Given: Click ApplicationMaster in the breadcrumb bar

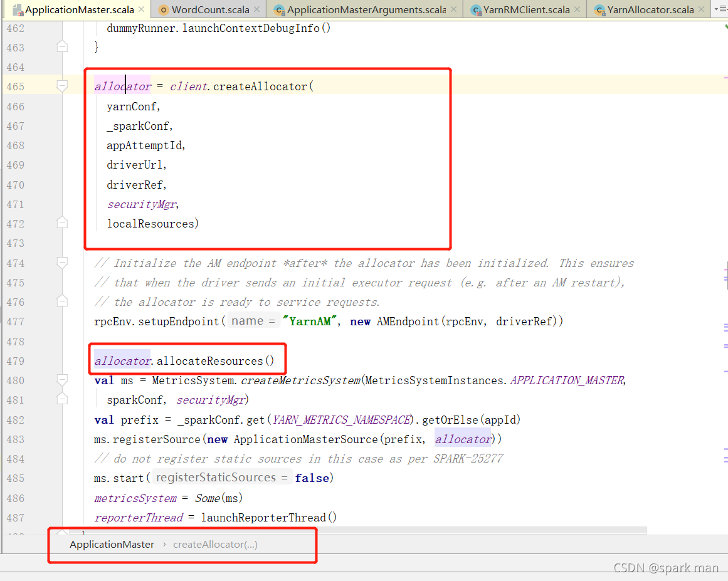Looking at the screenshot, I should point(112,545).
